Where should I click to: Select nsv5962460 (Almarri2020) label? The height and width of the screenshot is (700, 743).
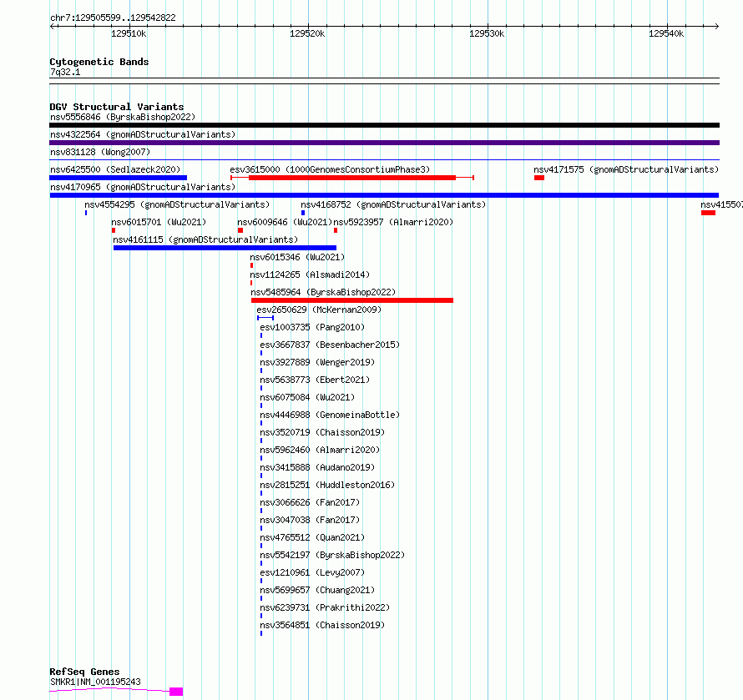(x=320, y=450)
